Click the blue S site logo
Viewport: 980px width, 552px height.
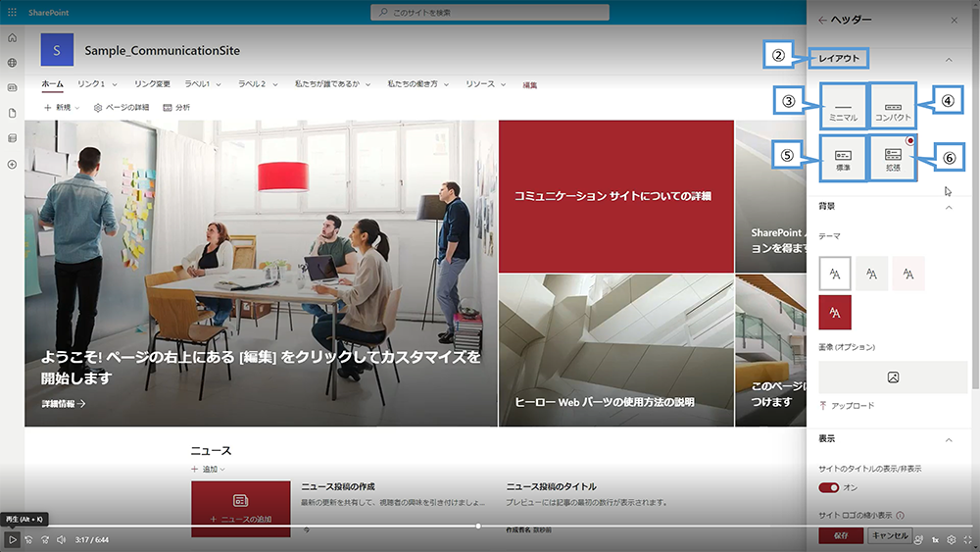point(57,50)
